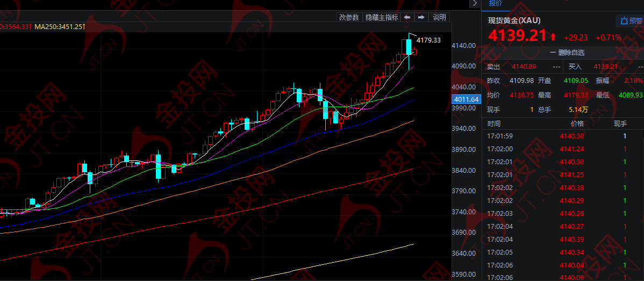
Task: Open the 说明 indicator explanation
Action: click(440, 17)
